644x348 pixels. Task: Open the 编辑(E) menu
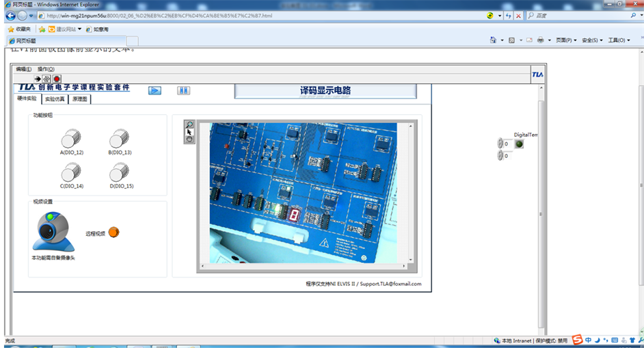[24, 69]
